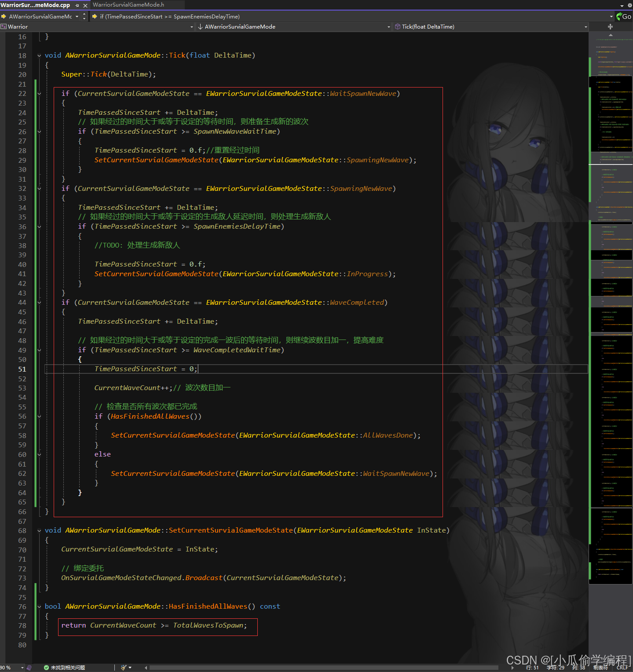This screenshot has height=672, width=633.
Task: Click the down-arrow icon beside AWarriorSurvialGameMode
Action: [201, 27]
